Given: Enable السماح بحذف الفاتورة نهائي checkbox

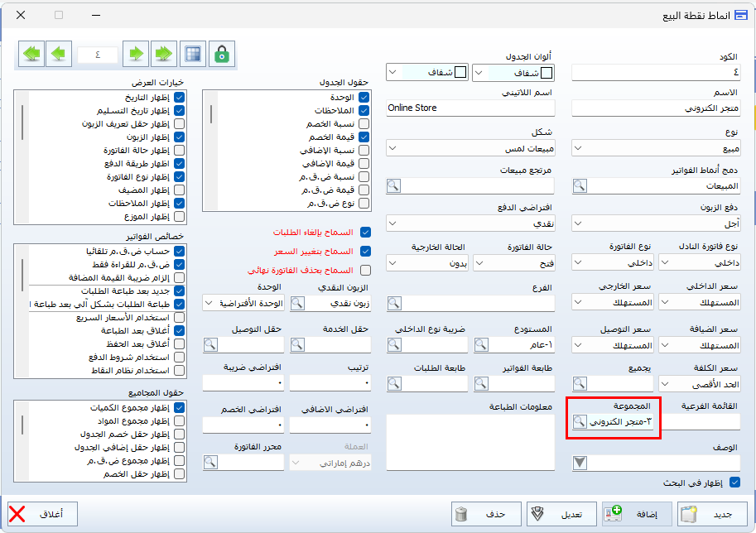Looking at the screenshot, I should [366, 270].
